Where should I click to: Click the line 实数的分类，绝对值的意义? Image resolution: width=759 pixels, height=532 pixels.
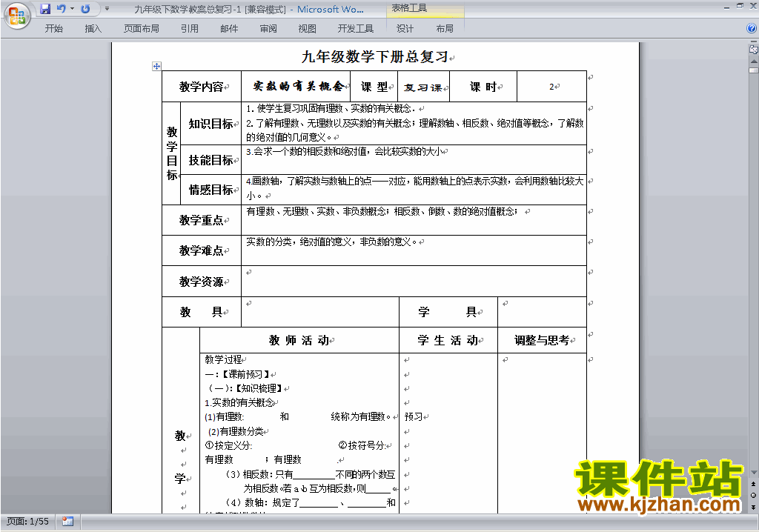click(x=331, y=242)
